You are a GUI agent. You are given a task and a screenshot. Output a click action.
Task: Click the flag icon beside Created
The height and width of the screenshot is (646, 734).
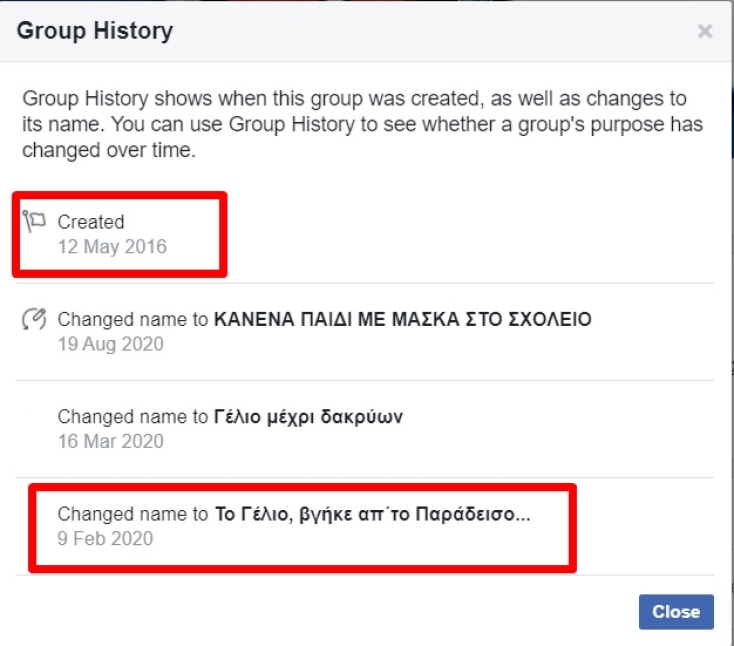point(35,221)
